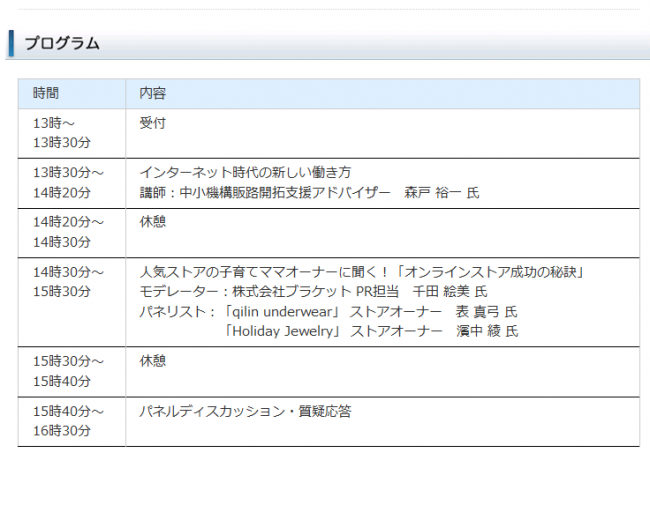Click the 13時～13時30分 time cell

[x=72, y=133]
